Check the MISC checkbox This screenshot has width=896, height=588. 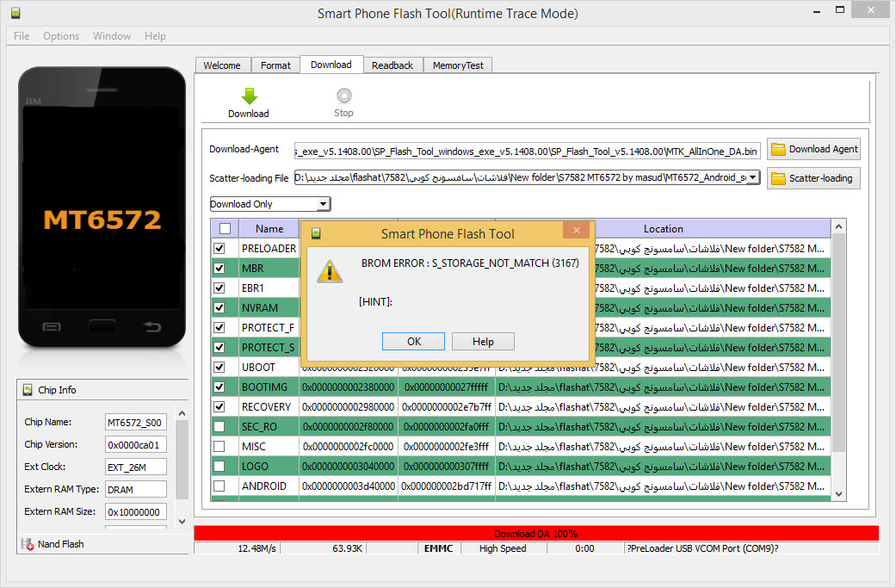pyautogui.click(x=219, y=446)
